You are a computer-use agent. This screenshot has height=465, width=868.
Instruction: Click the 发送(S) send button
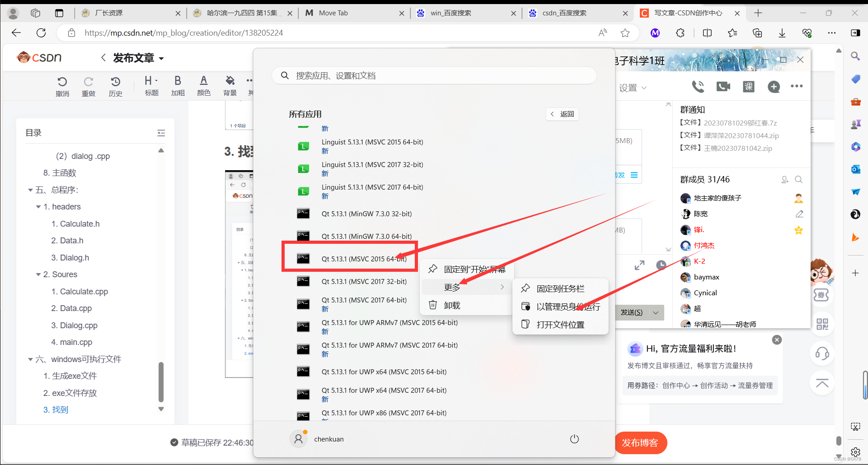pos(631,312)
